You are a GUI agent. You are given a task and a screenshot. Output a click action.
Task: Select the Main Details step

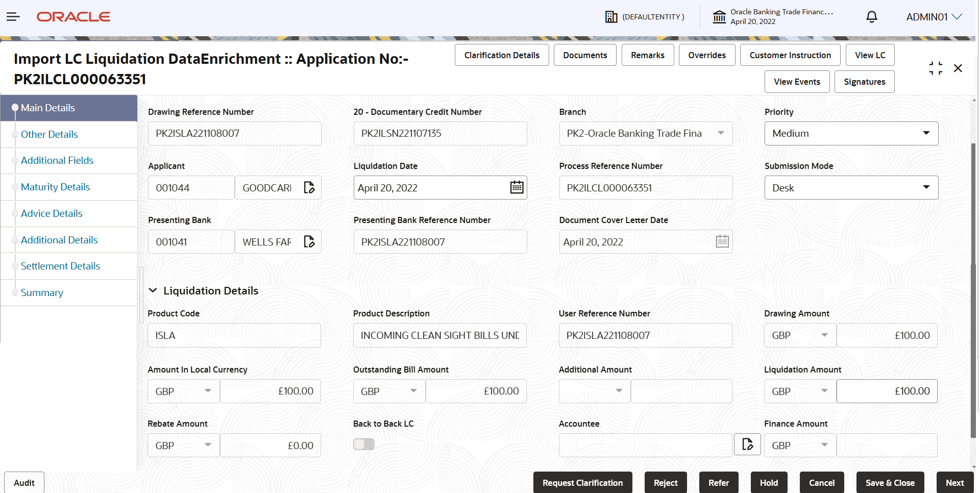pos(69,108)
